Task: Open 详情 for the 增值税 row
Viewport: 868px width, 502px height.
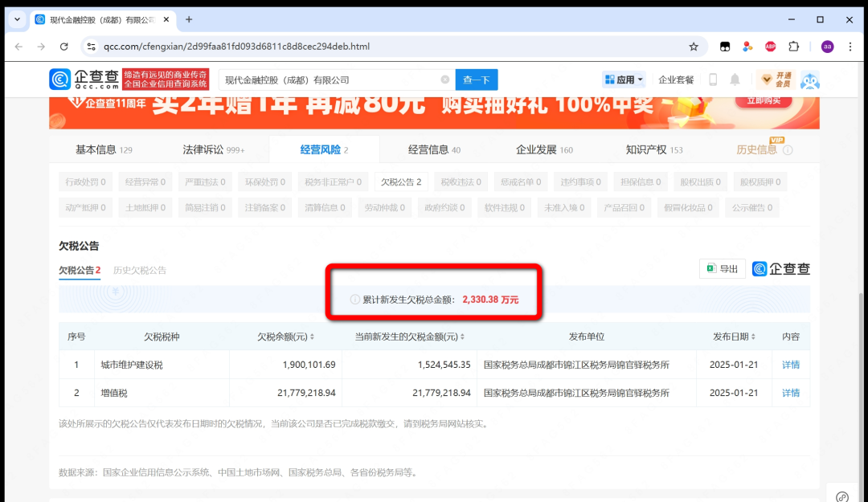Action: 790,393
